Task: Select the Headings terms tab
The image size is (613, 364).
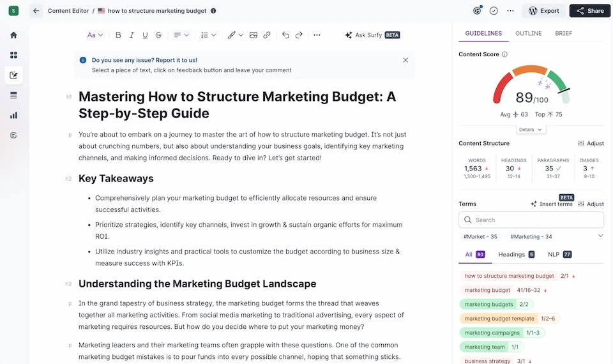Action: (x=516, y=255)
